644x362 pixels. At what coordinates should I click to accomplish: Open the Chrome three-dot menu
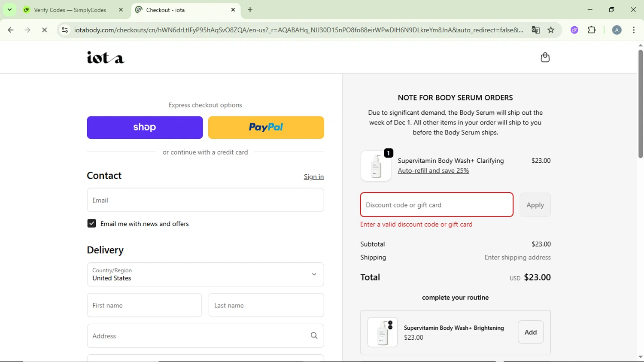634,30
